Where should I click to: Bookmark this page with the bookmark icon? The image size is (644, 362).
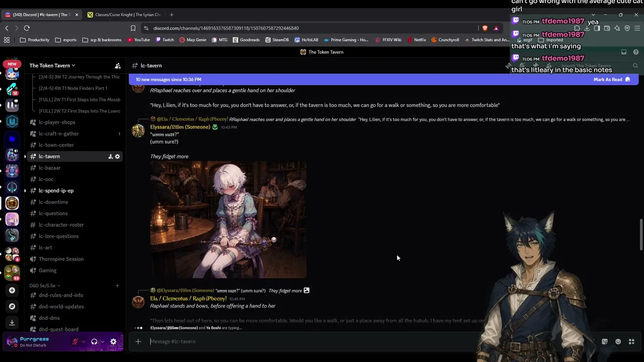133,28
